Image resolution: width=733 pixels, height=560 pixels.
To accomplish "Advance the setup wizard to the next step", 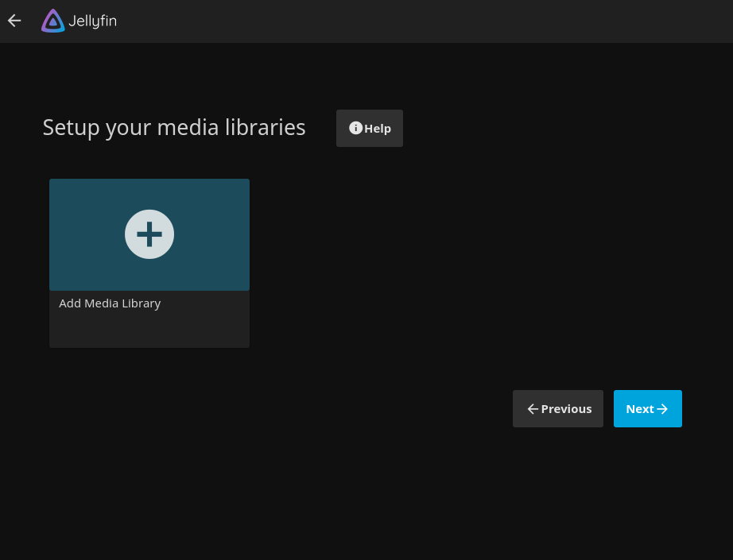I will (647, 408).
